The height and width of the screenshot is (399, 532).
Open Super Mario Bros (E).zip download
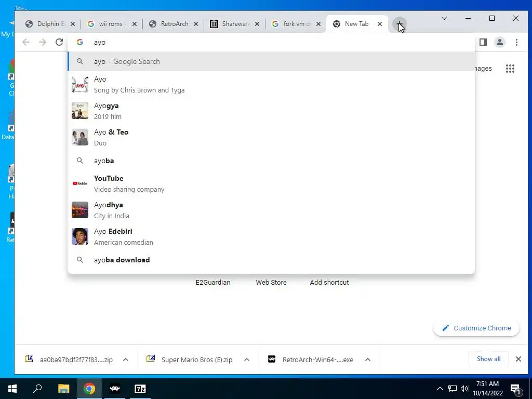(190, 360)
